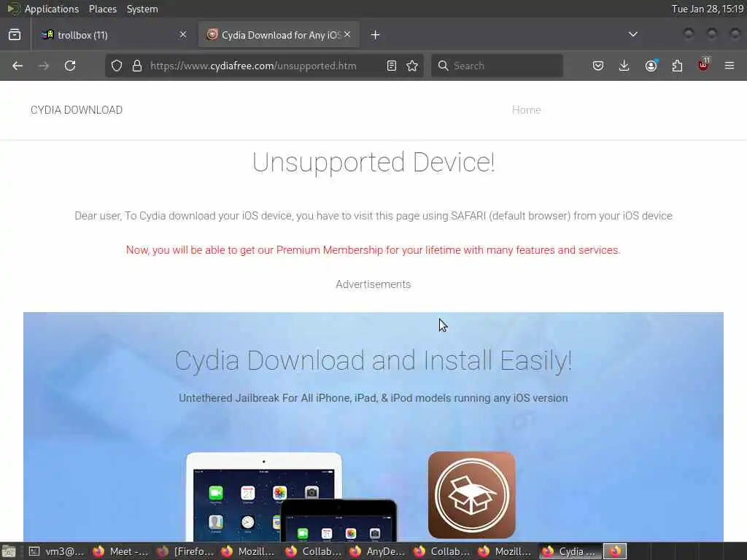747x560 pixels.
Task: View site security padlock info
Action: 137,66
